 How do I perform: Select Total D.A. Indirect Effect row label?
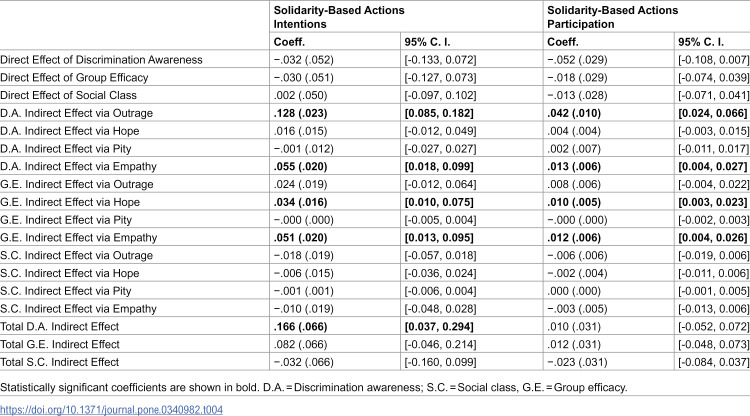[59, 327]
